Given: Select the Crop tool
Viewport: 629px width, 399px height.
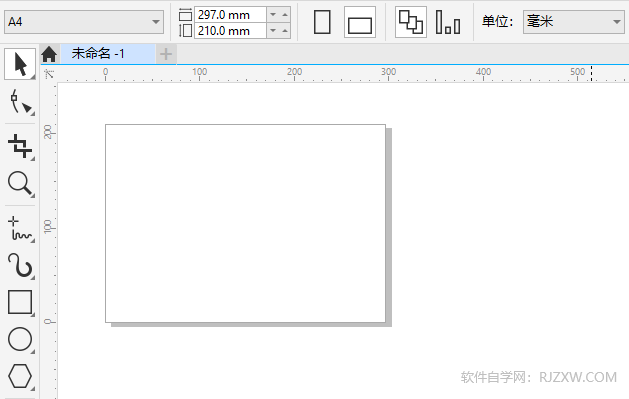Looking at the screenshot, I should (x=20, y=146).
